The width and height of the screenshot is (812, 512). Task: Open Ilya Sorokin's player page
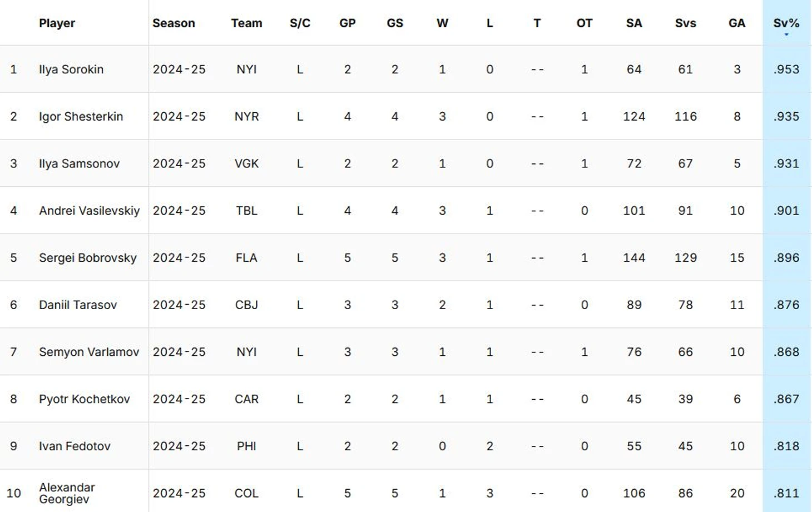pyautogui.click(x=71, y=69)
